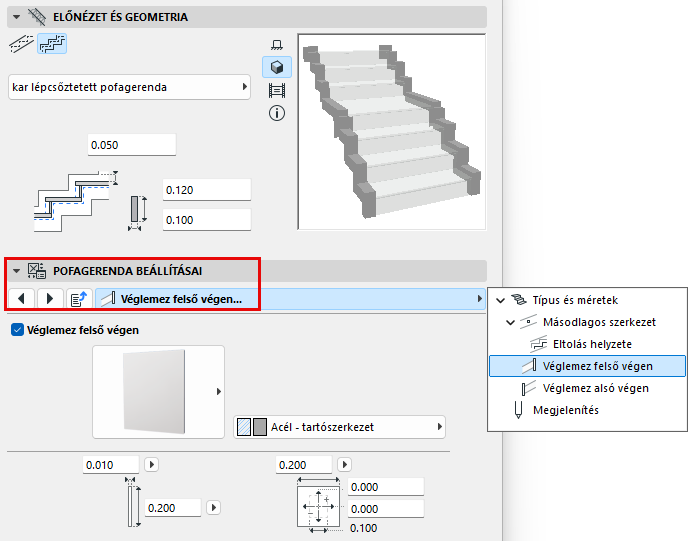Edit the 0.010 plate thickness field
This screenshot has width=694, height=541.
[111, 465]
